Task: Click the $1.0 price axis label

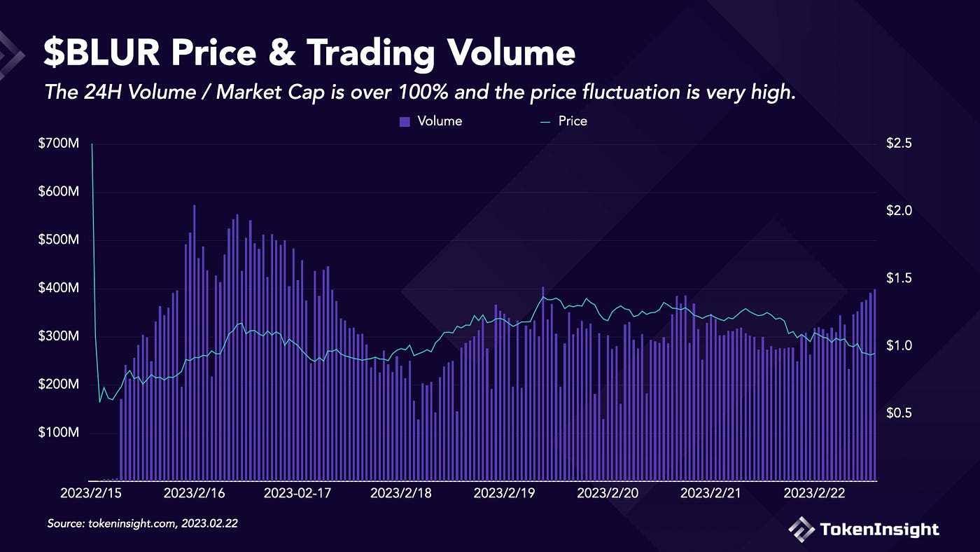Action: click(x=898, y=346)
